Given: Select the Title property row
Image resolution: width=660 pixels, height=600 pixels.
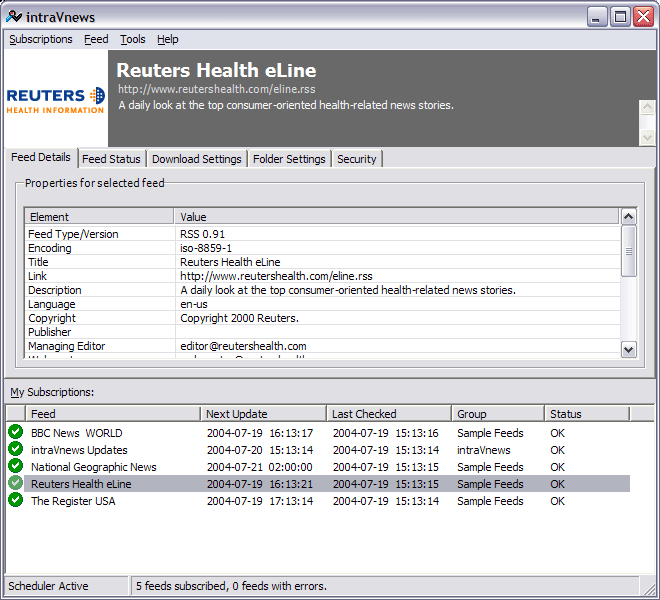Looking at the screenshot, I should tap(322, 262).
